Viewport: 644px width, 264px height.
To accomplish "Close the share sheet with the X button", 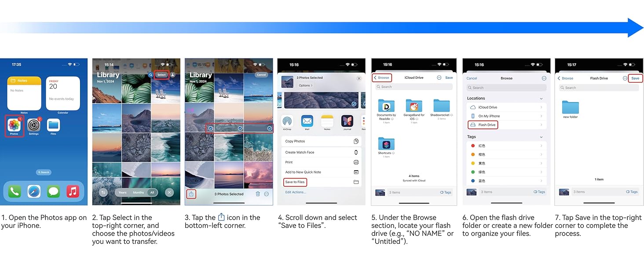I will [359, 78].
